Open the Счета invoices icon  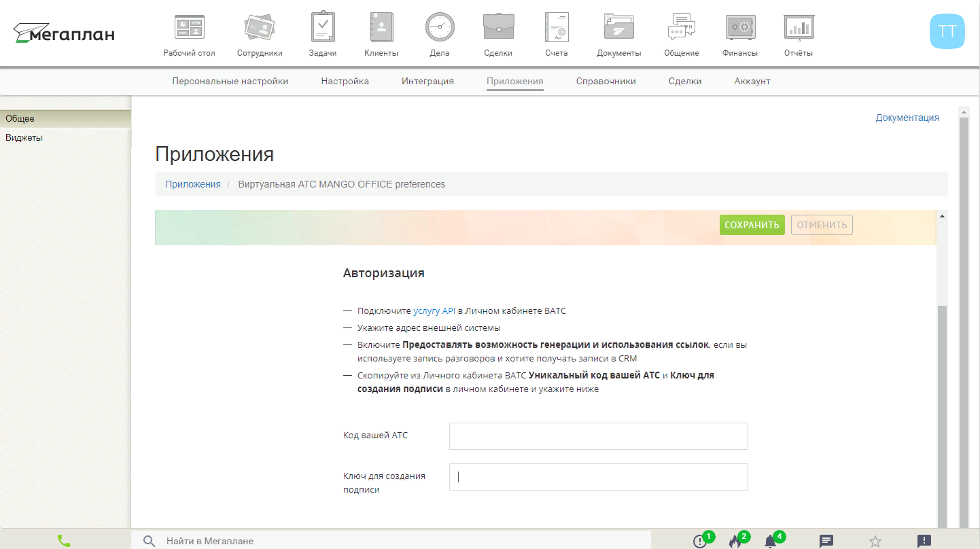point(556,27)
